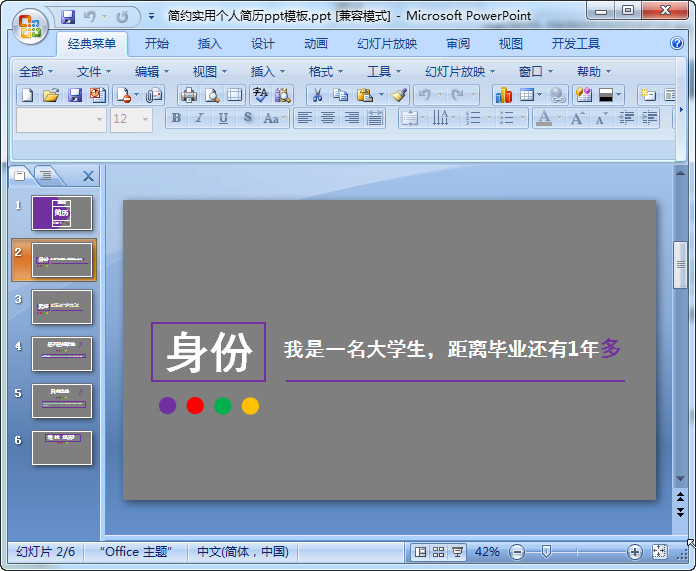Expand the font color arrow
The image size is (696, 571).
click(559, 118)
